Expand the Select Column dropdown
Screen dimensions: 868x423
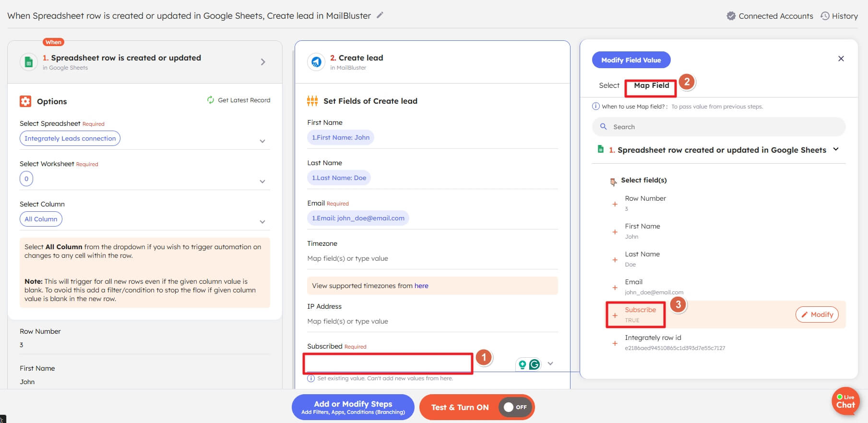(x=262, y=222)
